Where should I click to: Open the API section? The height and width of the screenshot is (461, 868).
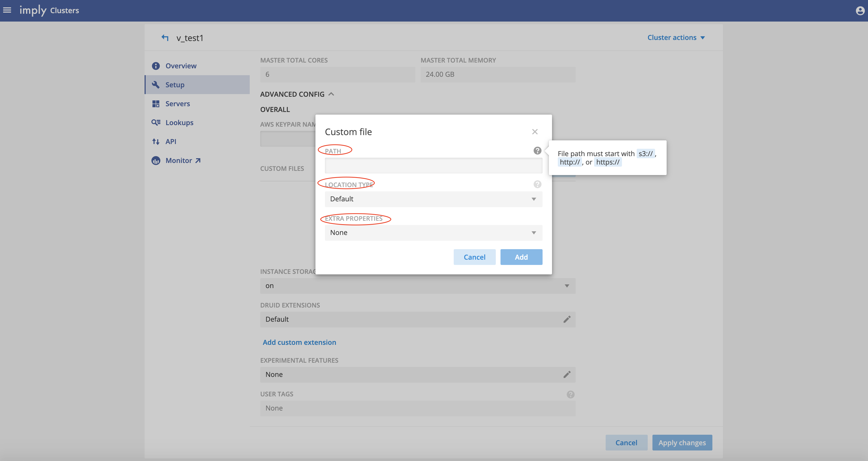(x=197, y=142)
